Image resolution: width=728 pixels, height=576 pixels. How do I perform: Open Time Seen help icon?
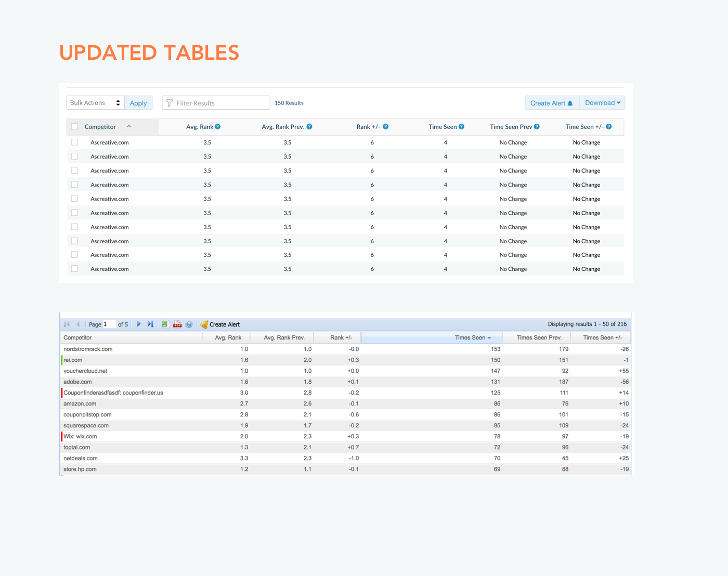pos(461,126)
